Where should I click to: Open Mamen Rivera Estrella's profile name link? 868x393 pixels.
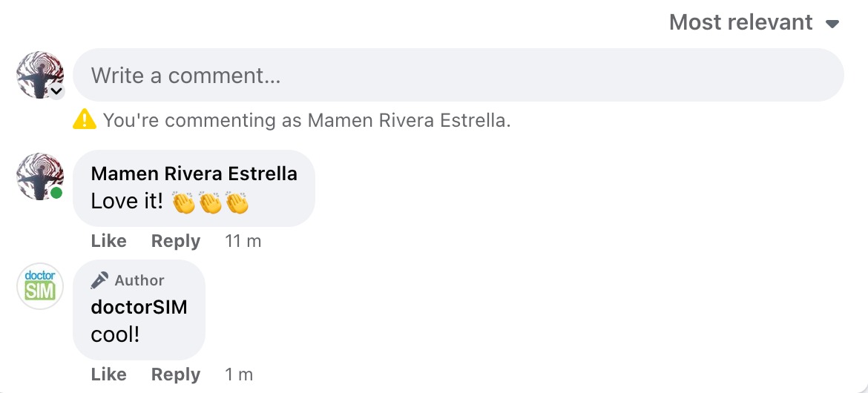coord(194,174)
